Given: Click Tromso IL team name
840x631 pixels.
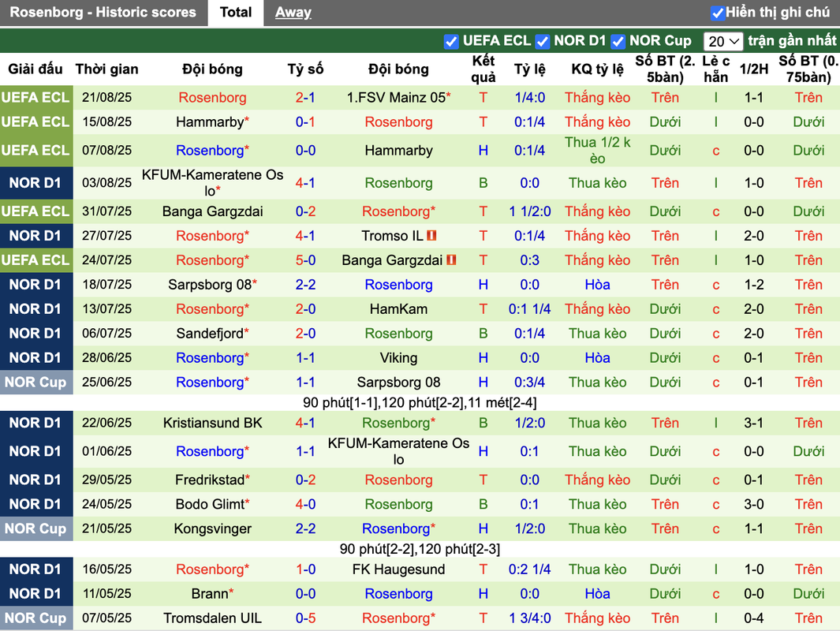Looking at the screenshot, I should (392, 236).
